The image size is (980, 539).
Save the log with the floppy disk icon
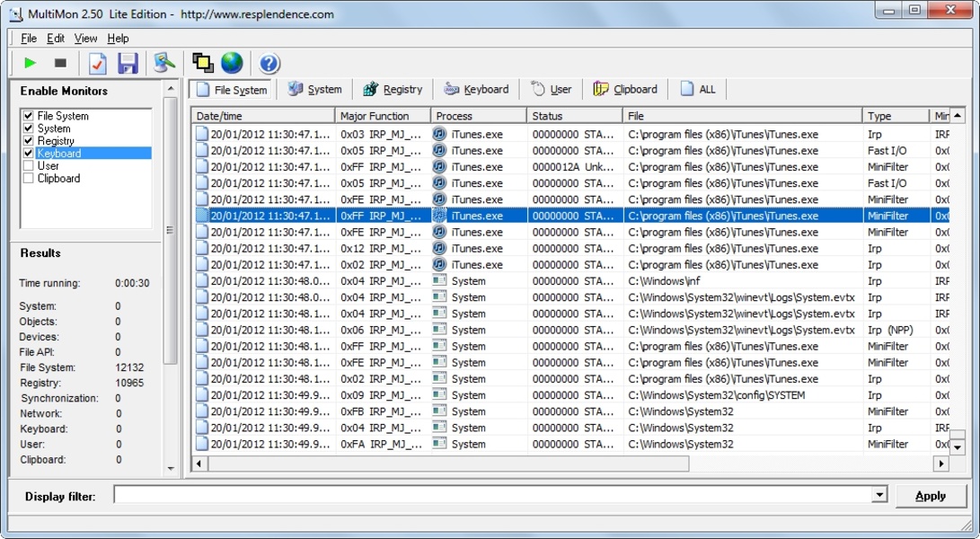(128, 63)
